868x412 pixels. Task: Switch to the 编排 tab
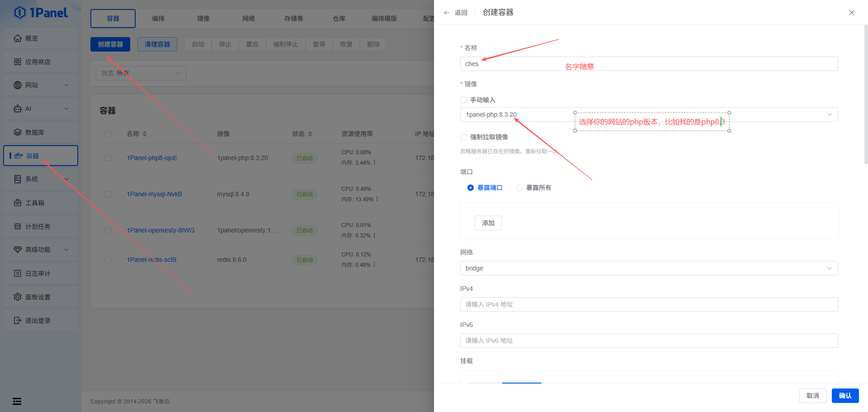(x=158, y=19)
